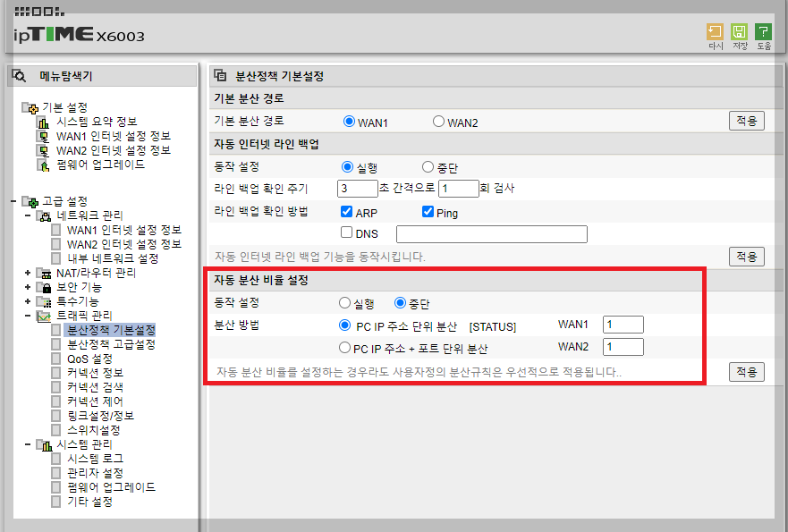The height and width of the screenshot is (532, 788).
Task: Expand the 특수기능 node
Action: pyautogui.click(x=28, y=302)
